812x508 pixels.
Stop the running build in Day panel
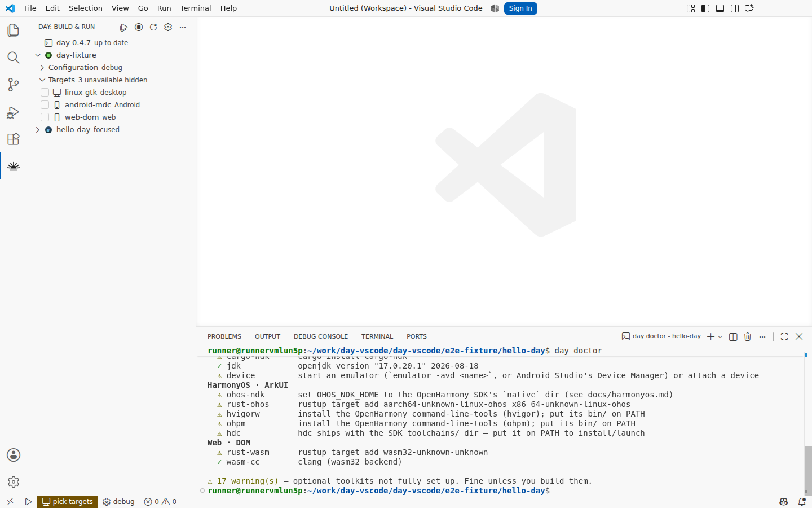click(x=139, y=27)
